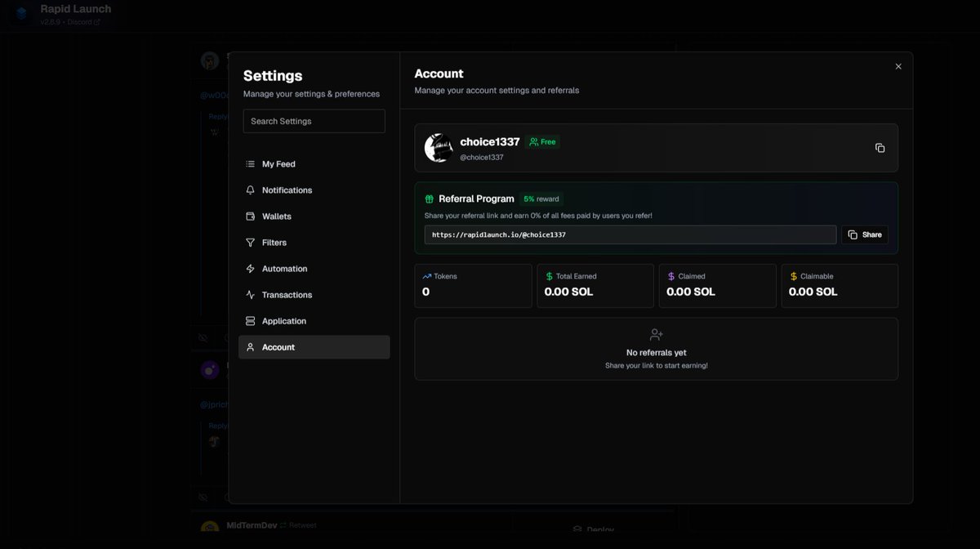Click the Total Earned 0.00 SOL value
The width and height of the screenshot is (980, 549).
point(569,292)
